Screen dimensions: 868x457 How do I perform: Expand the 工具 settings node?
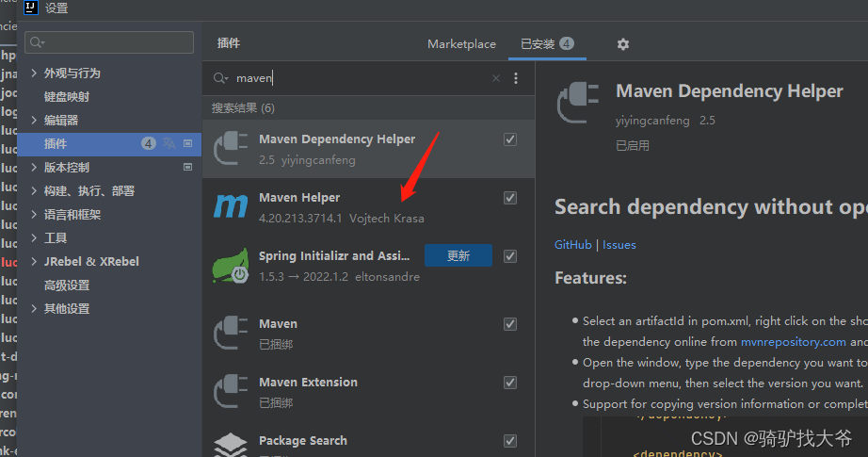pos(34,237)
